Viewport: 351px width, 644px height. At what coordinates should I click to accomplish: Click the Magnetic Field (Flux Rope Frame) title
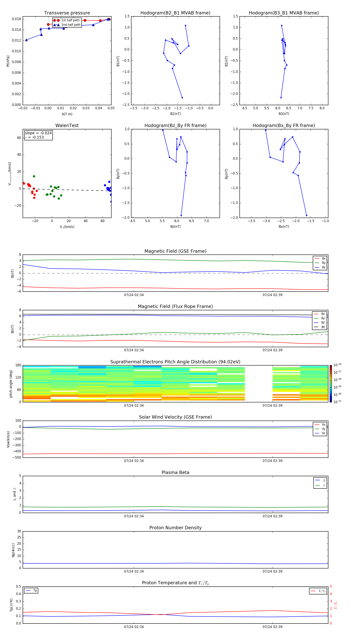[x=175, y=307]
